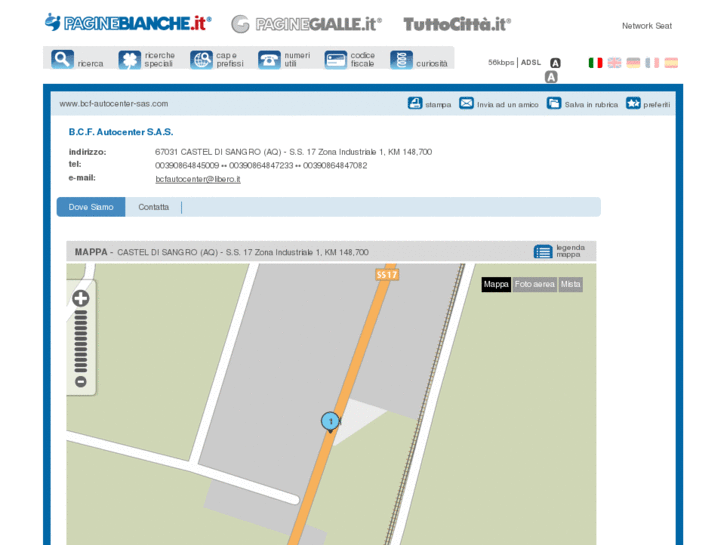Click the codice fiscale card icon

click(x=336, y=60)
